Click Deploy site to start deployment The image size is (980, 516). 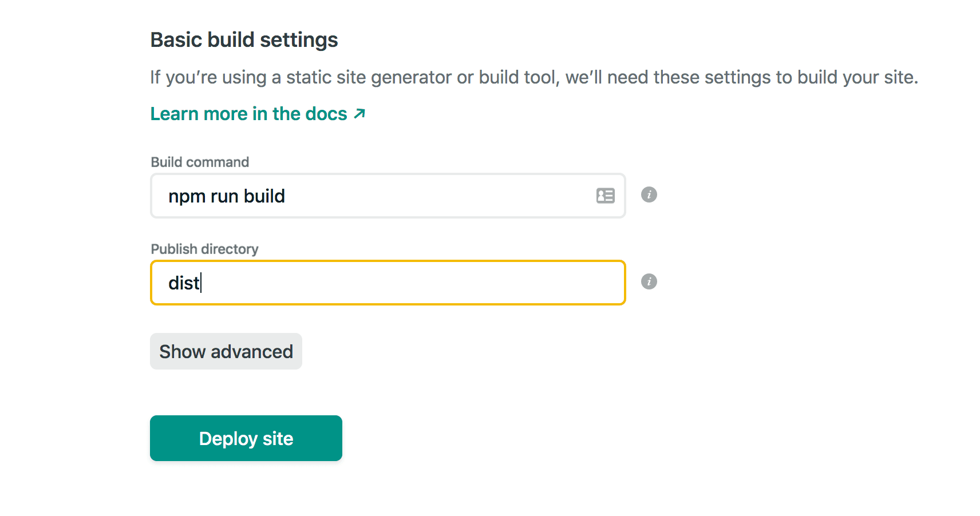pos(246,438)
